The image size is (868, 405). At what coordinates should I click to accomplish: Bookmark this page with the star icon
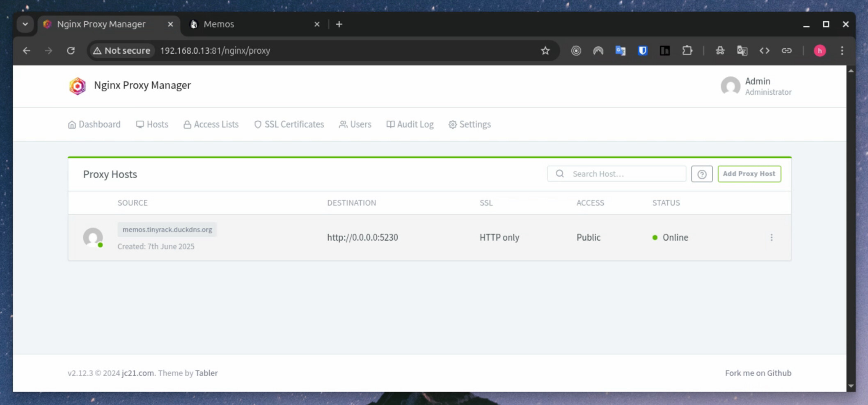coord(545,50)
